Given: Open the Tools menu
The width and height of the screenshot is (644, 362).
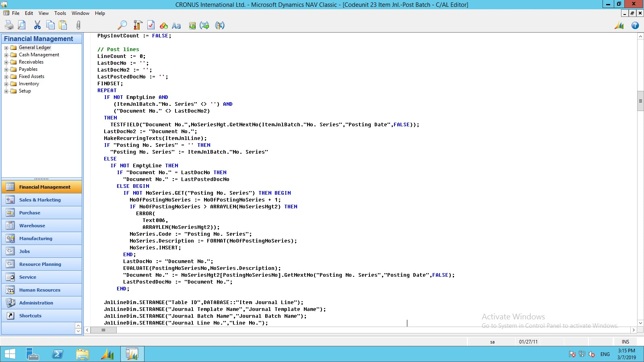Looking at the screenshot, I should (x=60, y=13).
